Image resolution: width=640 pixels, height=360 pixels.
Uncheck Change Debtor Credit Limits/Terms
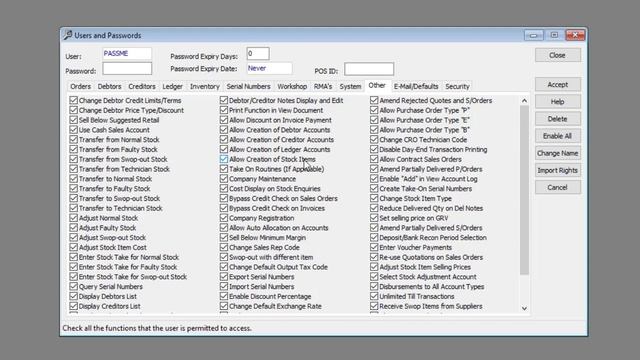pyautogui.click(x=73, y=100)
